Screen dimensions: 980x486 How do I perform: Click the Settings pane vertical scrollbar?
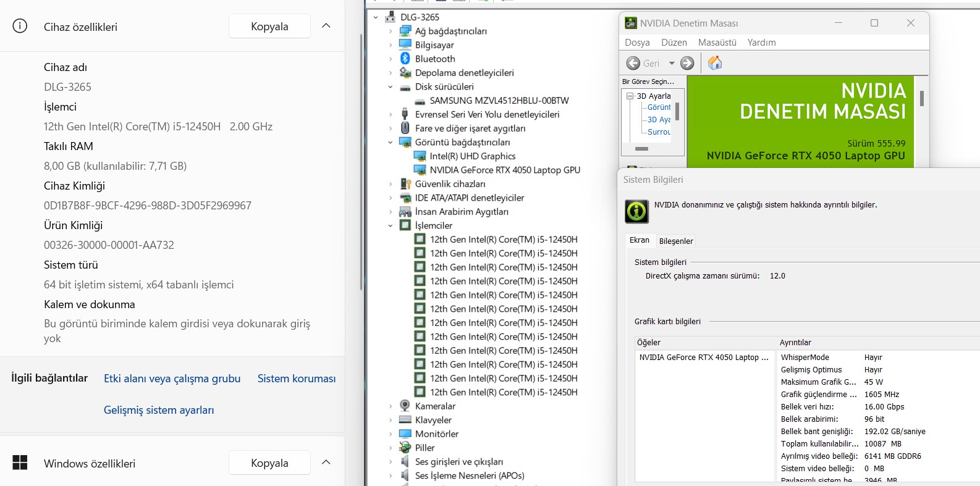pos(361,162)
